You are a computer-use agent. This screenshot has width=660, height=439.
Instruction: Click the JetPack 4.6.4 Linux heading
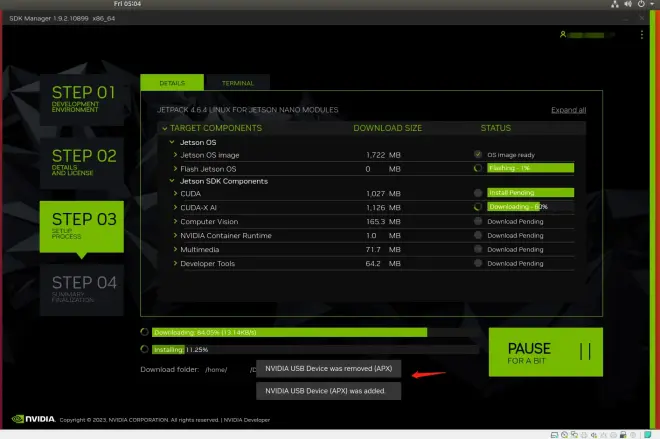tap(248, 110)
